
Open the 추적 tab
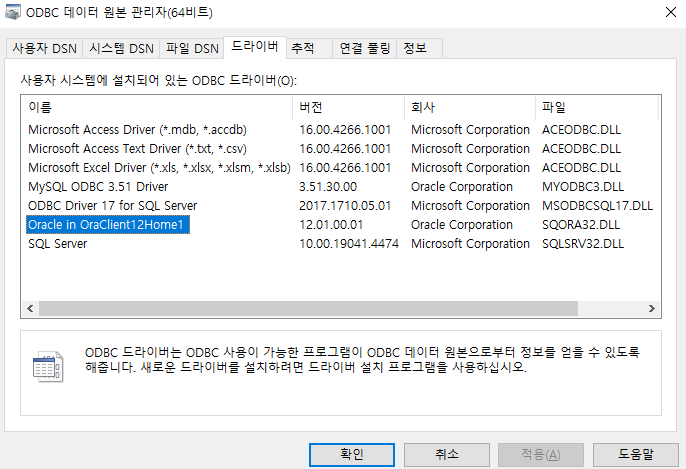point(309,48)
